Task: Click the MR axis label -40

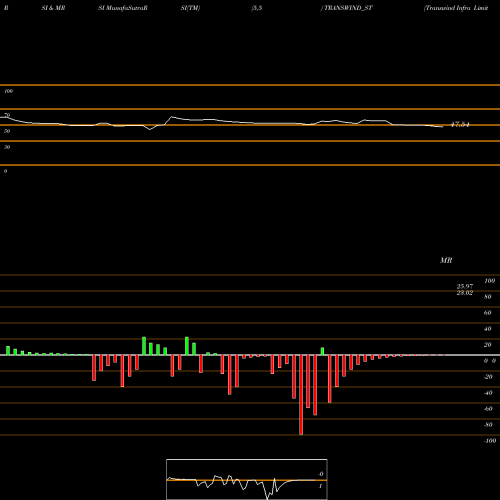Action: click(x=488, y=393)
